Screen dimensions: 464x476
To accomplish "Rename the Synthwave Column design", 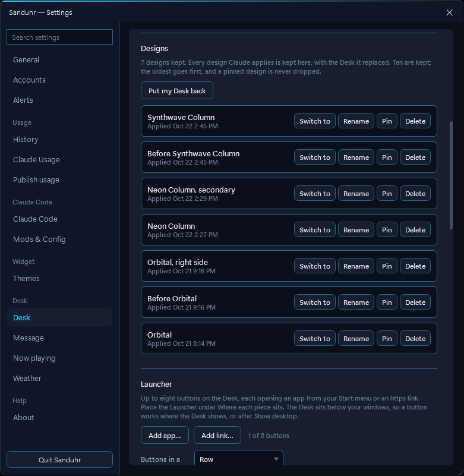I will tap(356, 121).
